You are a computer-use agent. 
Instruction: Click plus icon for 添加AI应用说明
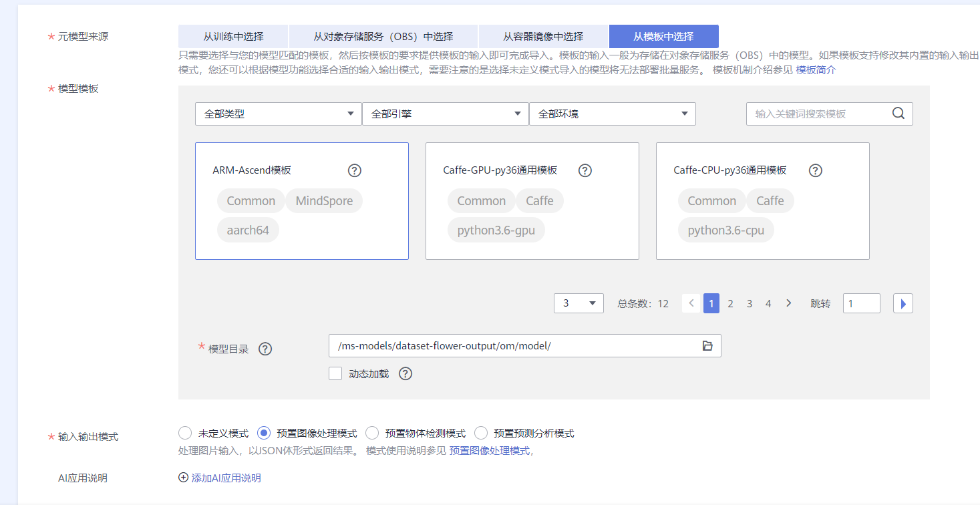pos(184,478)
